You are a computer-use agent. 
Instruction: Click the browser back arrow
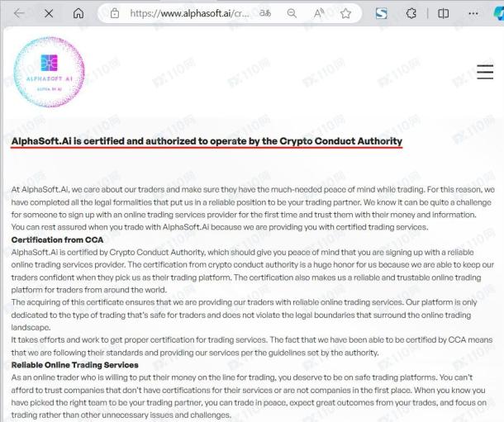pyautogui.click(x=19, y=13)
